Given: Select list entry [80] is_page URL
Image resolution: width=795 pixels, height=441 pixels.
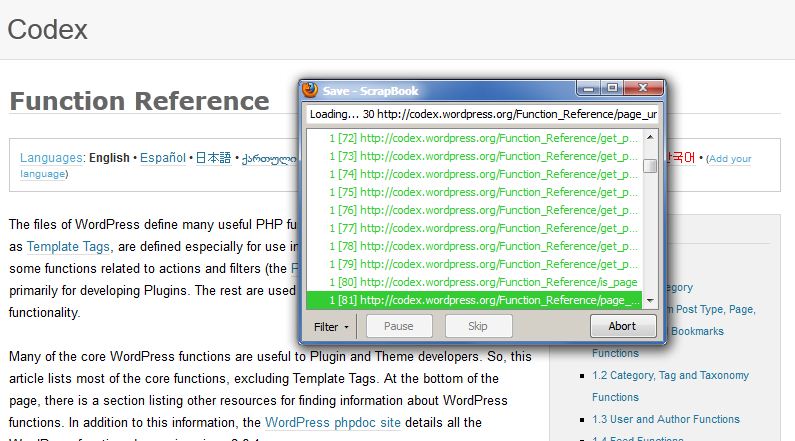Looking at the screenshot, I should [475, 282].
